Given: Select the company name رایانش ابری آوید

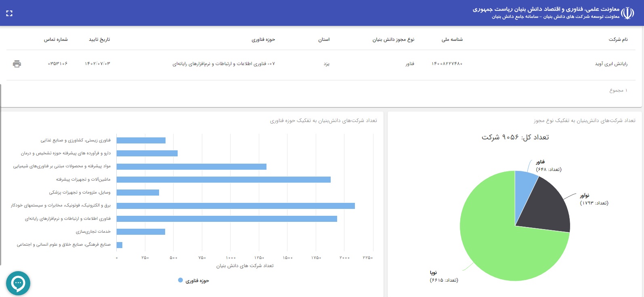Looking at the screenshot, I should pyautogui.click(x=611, y=64).
